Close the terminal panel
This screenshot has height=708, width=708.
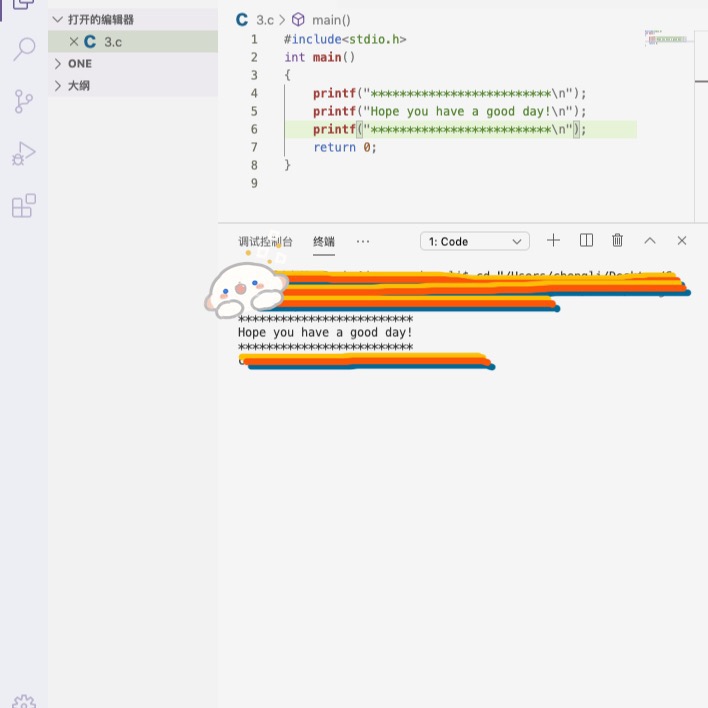tap(682, 241)
